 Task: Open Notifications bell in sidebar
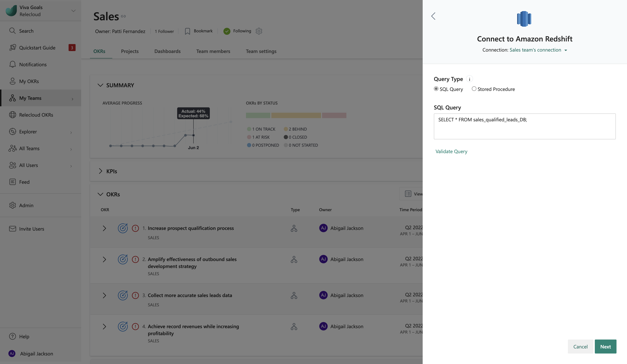point(12,64)
